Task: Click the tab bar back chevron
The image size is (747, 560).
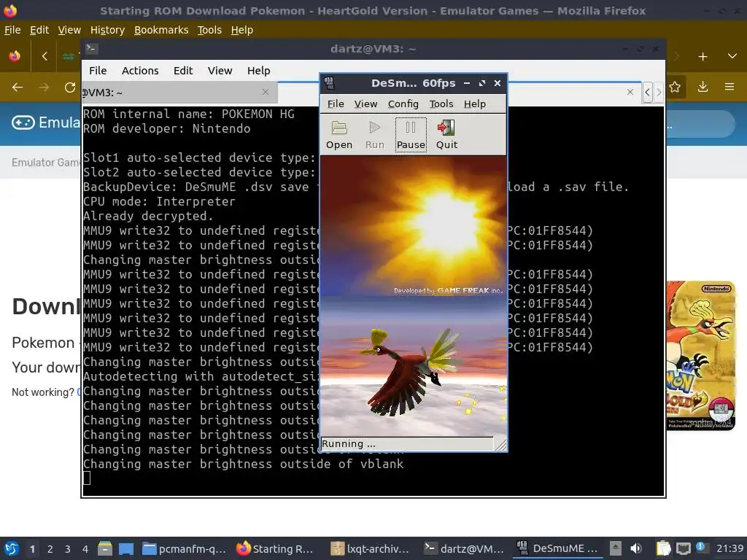Action: (44, 56)
